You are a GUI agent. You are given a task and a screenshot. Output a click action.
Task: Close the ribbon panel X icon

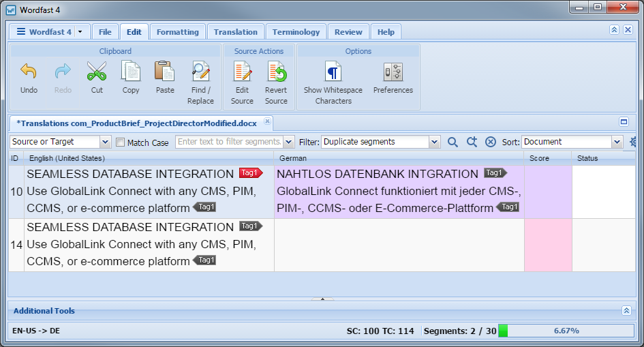point(628,29)
